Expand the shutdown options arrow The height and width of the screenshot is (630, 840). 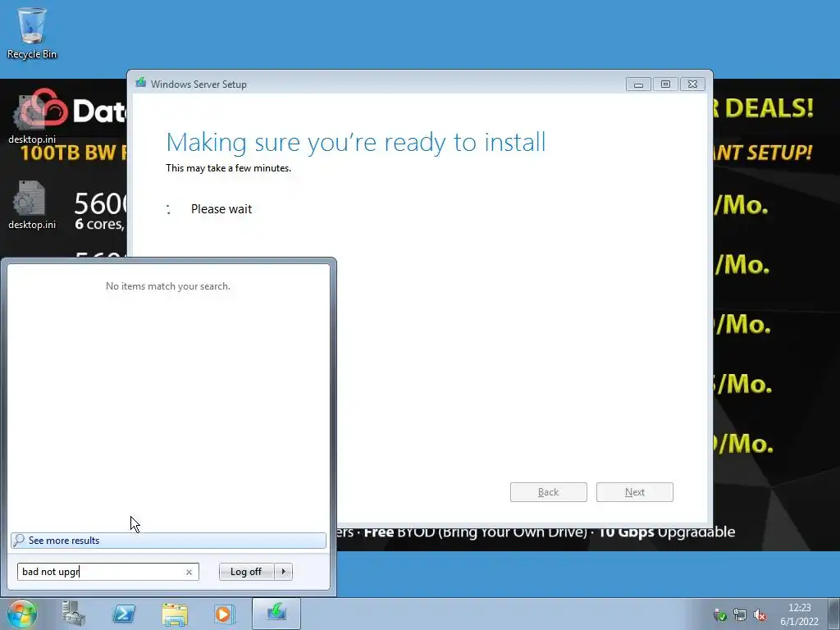pos(283,572)
